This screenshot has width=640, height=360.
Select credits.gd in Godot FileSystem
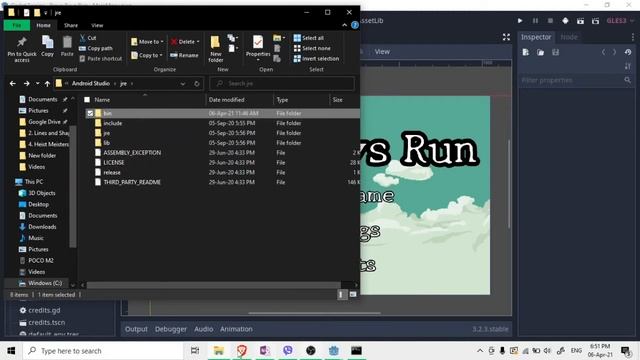tap(44, 310)
